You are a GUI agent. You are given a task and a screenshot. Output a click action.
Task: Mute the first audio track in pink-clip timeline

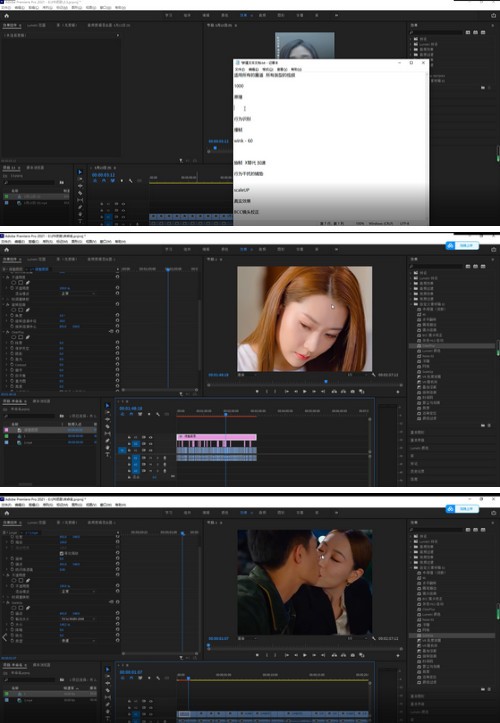[x=150, y=458]
